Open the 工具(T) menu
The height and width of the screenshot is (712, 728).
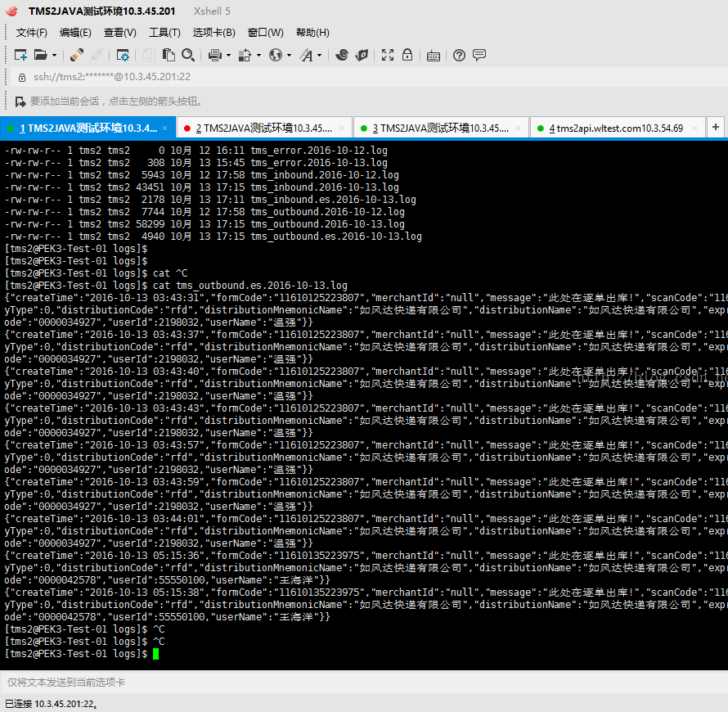coord(164,33)
